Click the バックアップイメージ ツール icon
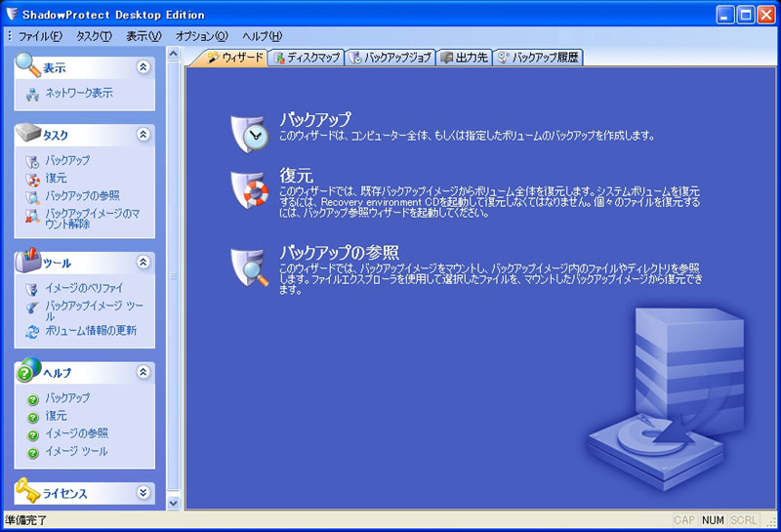This screenshot has height=532, width=781. tap(32, 307)
